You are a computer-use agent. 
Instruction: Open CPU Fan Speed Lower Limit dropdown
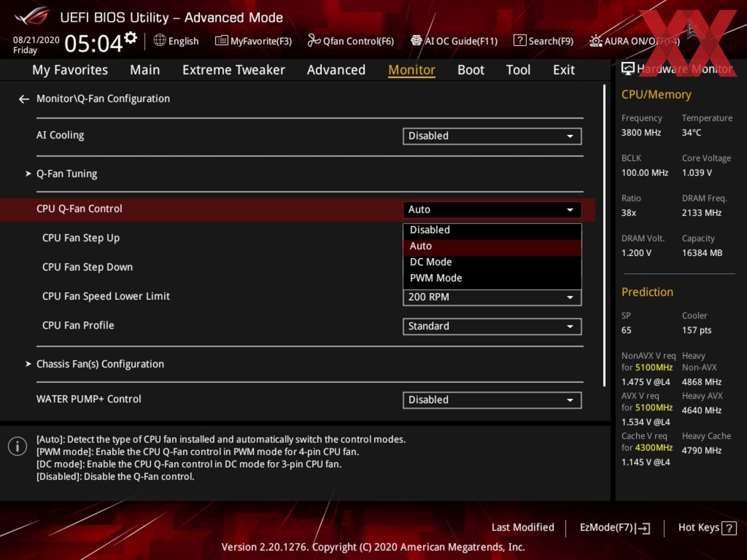(492, 297)
